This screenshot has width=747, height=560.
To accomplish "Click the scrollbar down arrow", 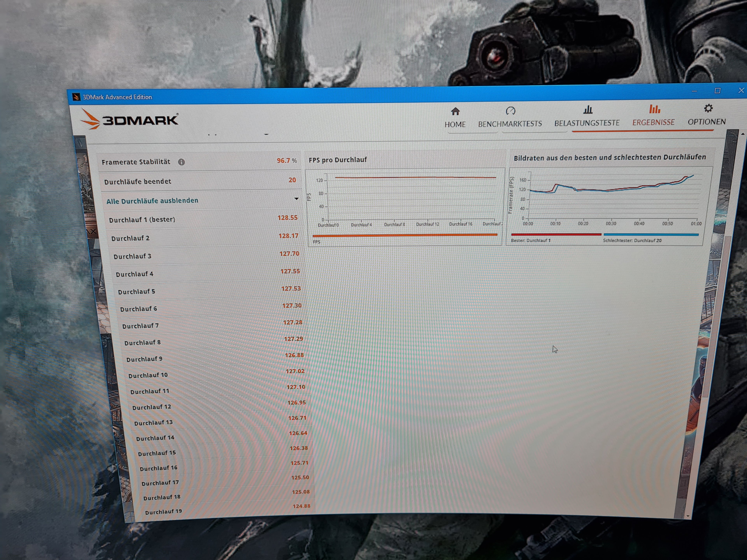I will tap(688, 516).
